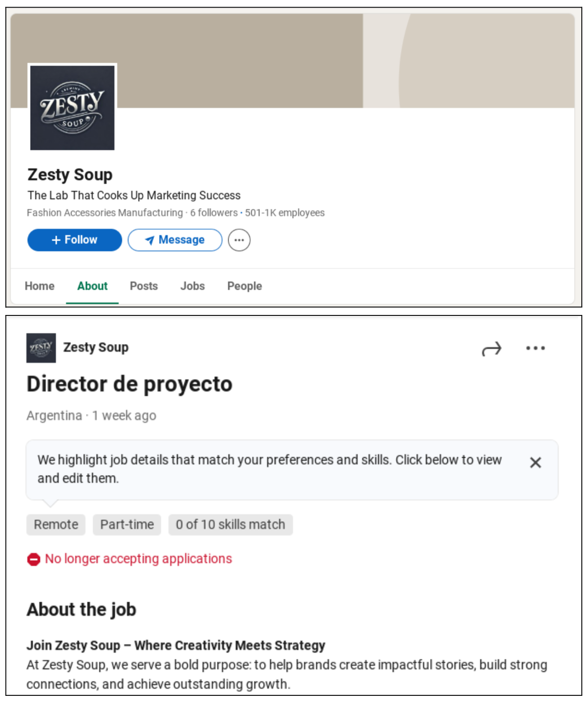The image size is (588, 701).
Task: Click the Zesty Soup company logo
Action: (72, 108)
